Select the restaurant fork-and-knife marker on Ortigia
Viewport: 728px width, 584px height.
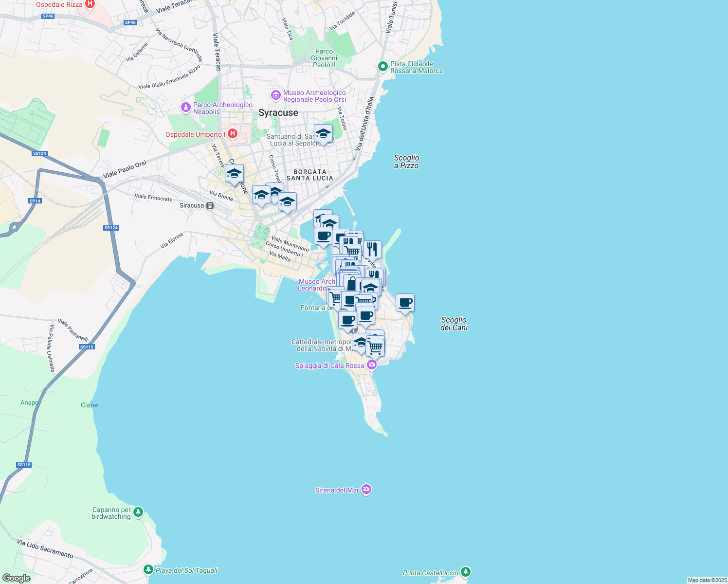(x=373, y=249)
